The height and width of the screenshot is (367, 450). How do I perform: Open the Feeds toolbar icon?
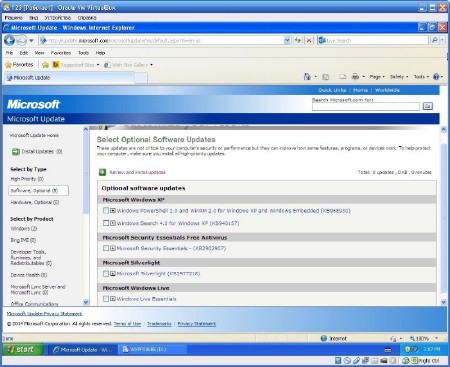click(325, 77)
